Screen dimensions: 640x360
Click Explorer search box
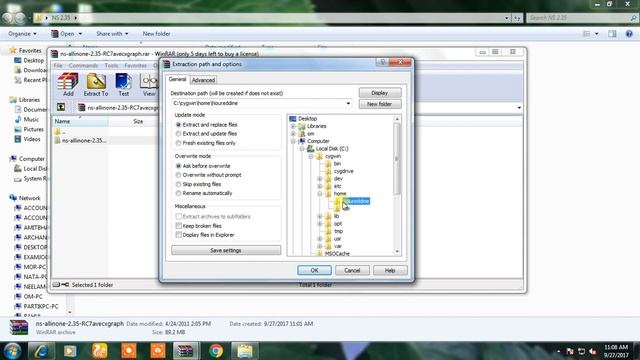coord(582,18)
